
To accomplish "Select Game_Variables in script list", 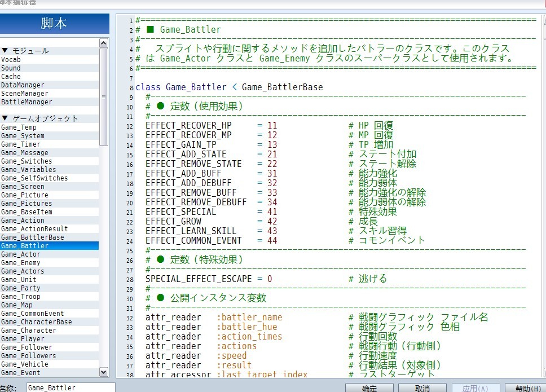I will [50, 170].
